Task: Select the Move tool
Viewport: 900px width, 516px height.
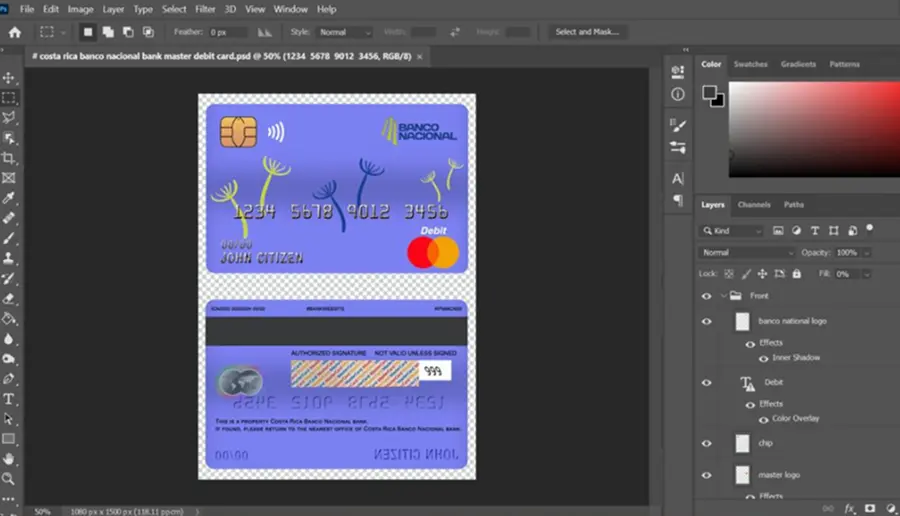Action: (9, 77)
